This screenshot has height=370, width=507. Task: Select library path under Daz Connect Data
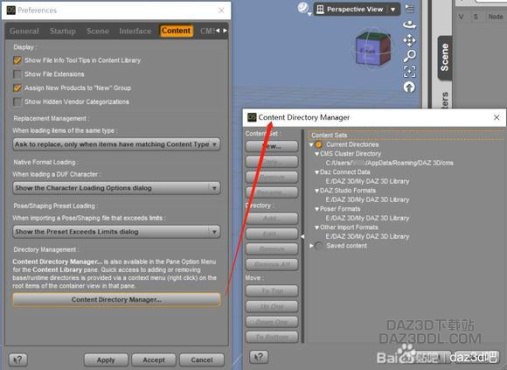(x=367, y=181)
